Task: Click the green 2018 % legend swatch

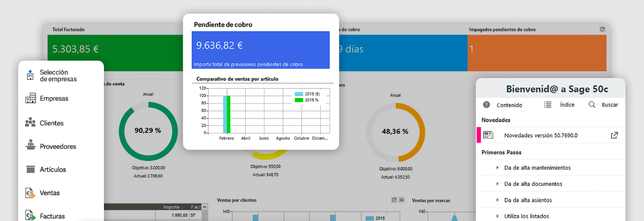Action: point(299,100)
